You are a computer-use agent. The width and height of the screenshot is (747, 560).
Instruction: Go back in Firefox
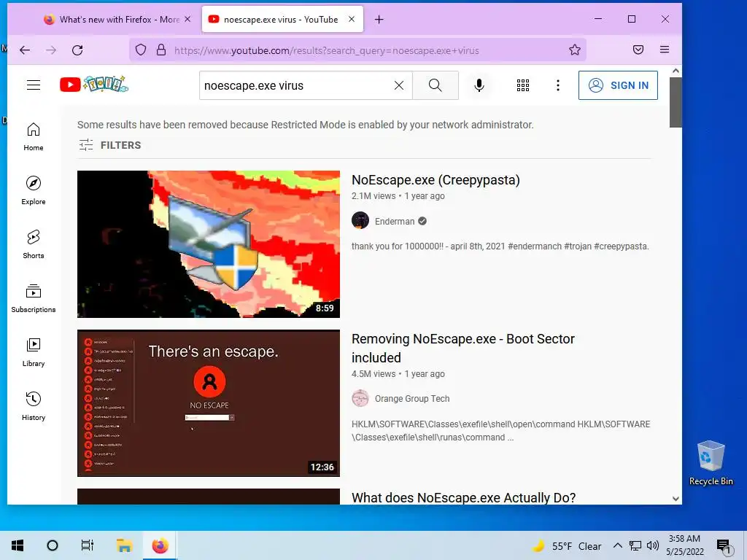(x=25, y=50)
